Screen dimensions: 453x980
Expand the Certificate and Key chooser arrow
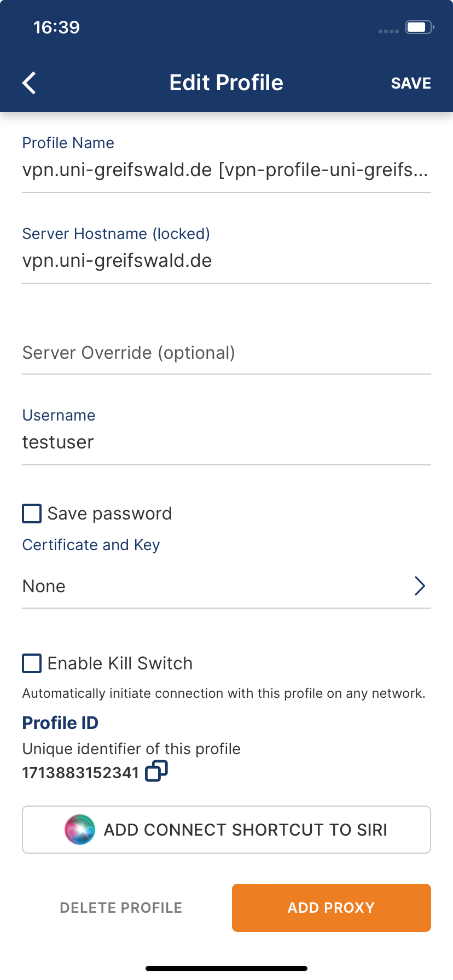(x=420, y=586)
